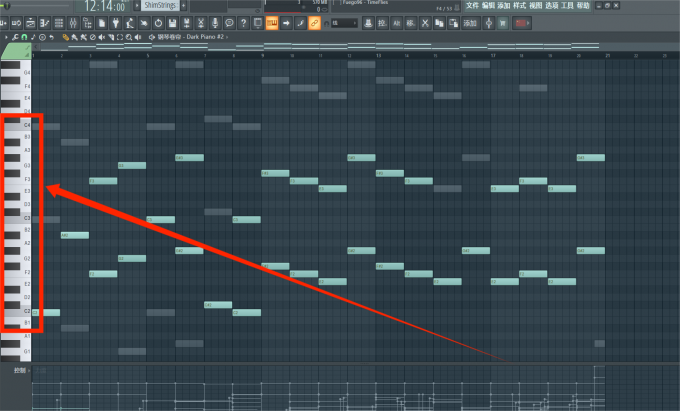Image resolution: width=680 pixels, height=411 pixels.
Task: Open the 工具 menu
Action: pyautogui.click(x=567, y=5)
